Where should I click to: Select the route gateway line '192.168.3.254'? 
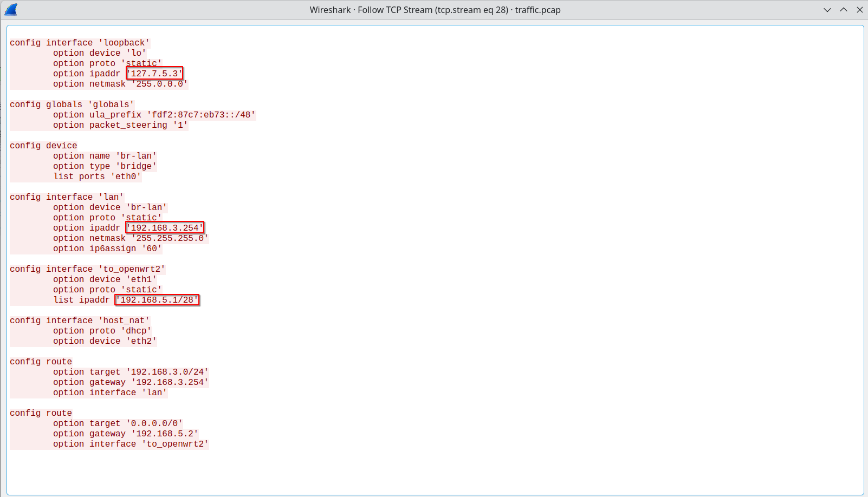click(x=131, y=382)
